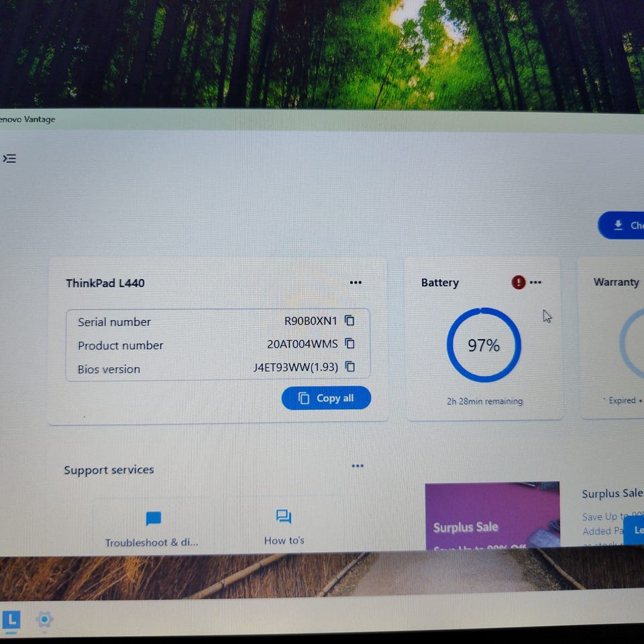Screen dimensions: 644x644
Task: Click the blue update download button
Action: pos(621,225)
